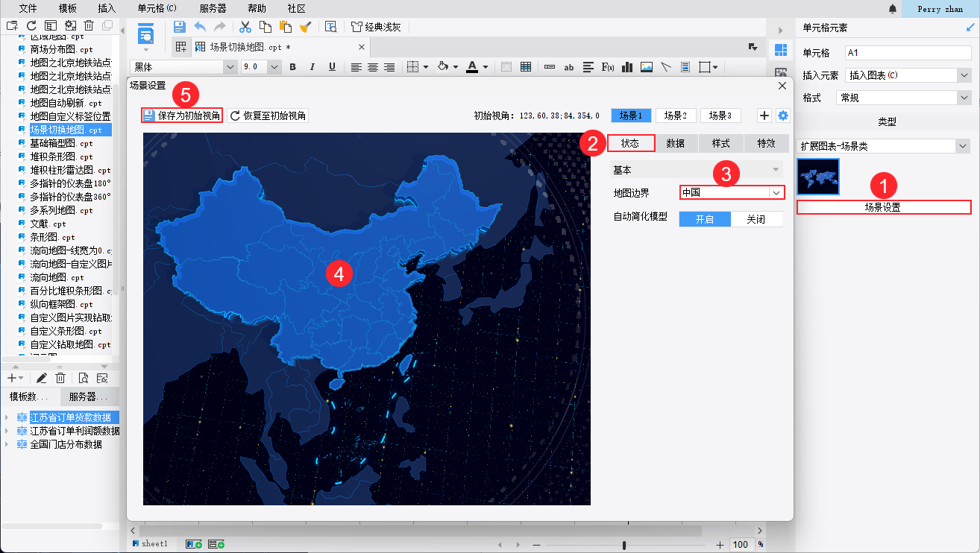
Task: Expand 全国门店分布数据 dataset node
Action: [7, 444]
